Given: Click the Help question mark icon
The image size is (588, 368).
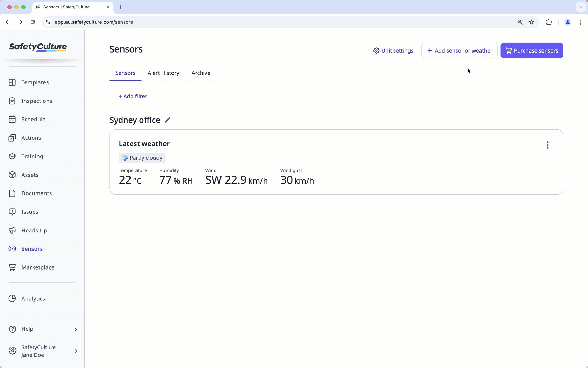Looking at the screenshot, I should [x=12, y=329].
